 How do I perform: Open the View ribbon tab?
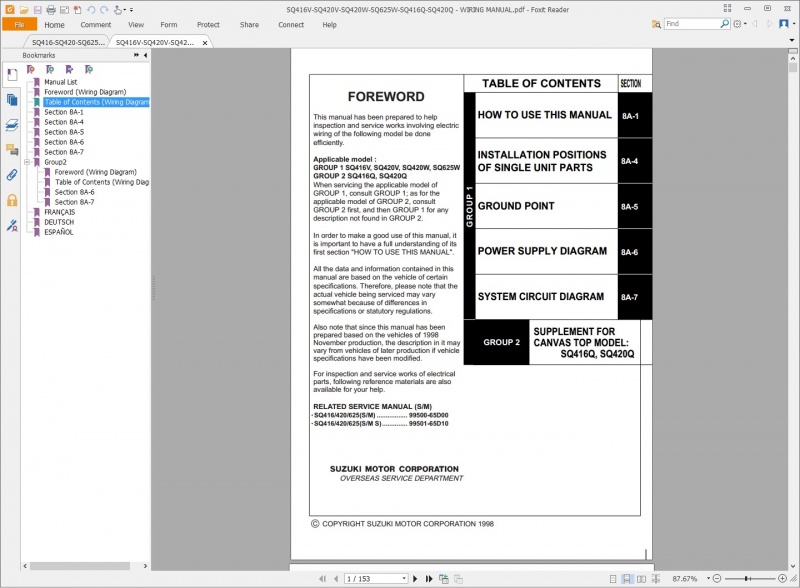(136, 24)
